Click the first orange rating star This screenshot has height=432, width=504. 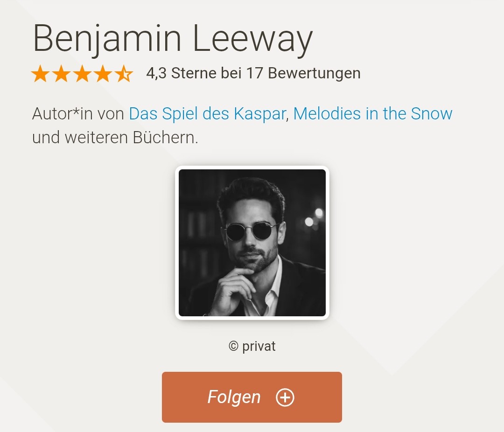point(40,74)
